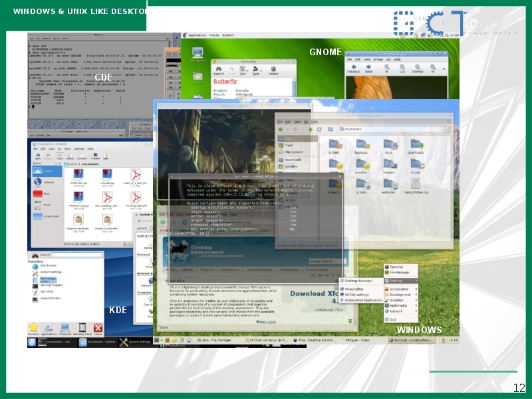
Task: Click the Delete icon in note toolbar
Action: [x=273, y=70]
